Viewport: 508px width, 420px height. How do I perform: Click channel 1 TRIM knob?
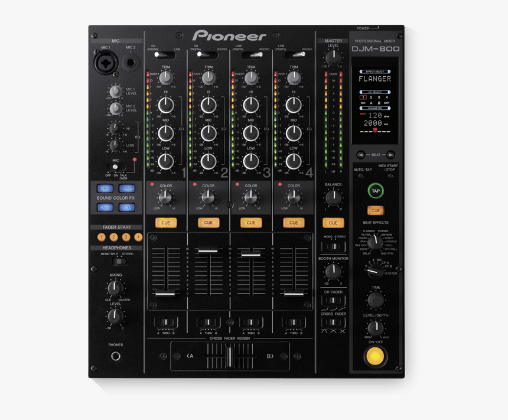[x=166, y=78]
